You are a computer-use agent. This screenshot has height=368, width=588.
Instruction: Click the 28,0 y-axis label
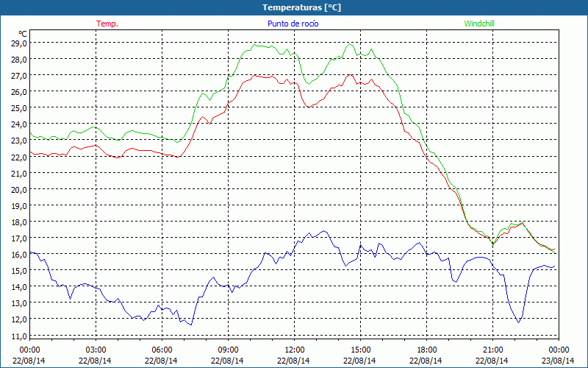coord(19,60)
